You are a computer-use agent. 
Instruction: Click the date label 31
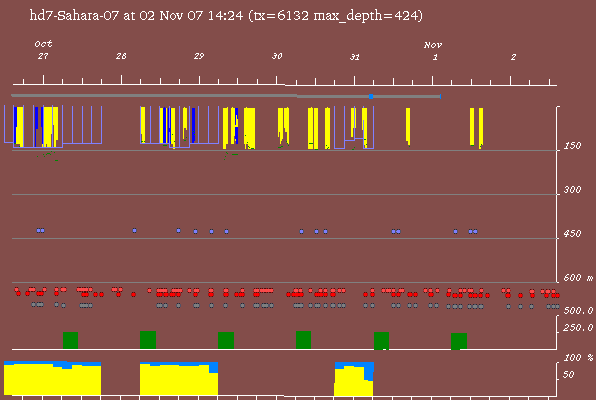point(355,57)
